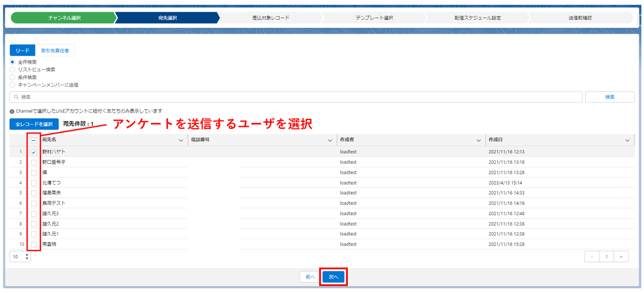Click the テンプレート選択 step
Viewport: 644px width, 294px height.
375,18
